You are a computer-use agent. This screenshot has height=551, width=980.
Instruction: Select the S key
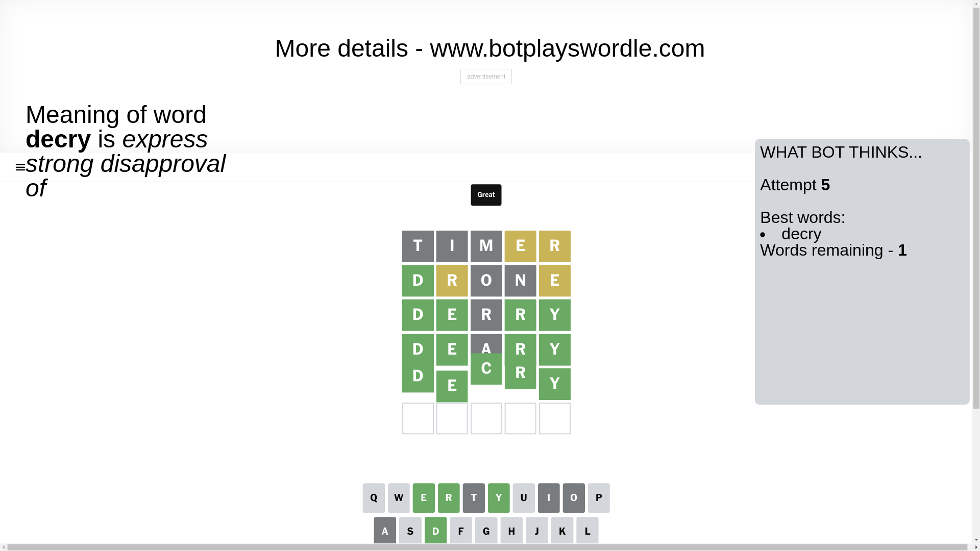coord(410,531)
